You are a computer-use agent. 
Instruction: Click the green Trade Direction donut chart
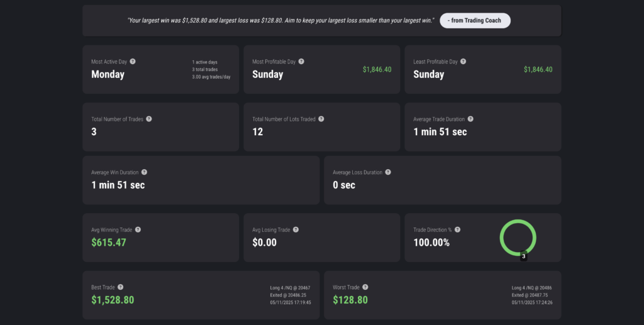(x=518, y=238)
